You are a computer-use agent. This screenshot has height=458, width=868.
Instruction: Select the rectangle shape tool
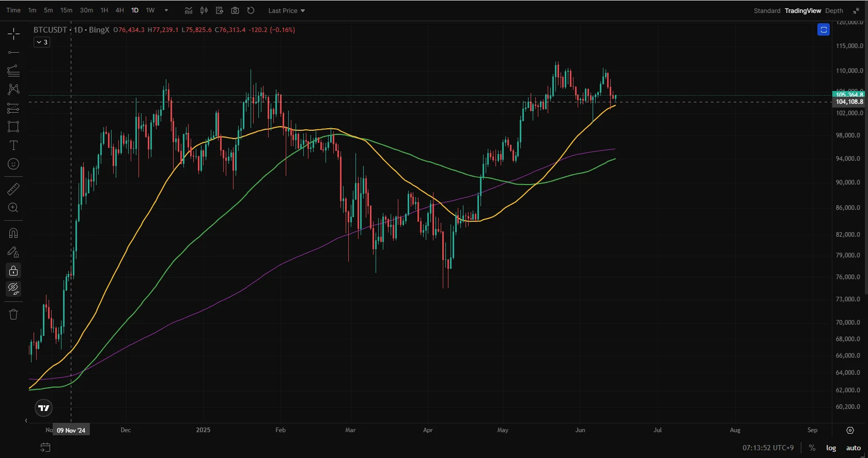(x=13, y=127)
